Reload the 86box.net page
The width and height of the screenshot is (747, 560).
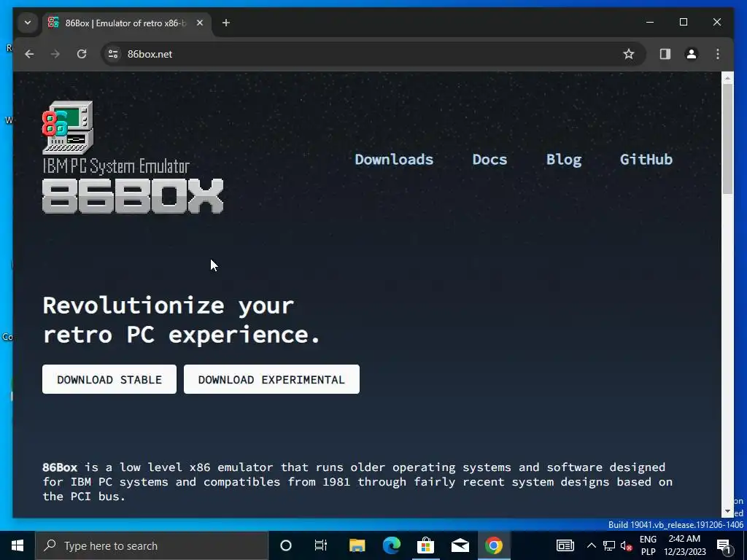[x=82, y=54]
